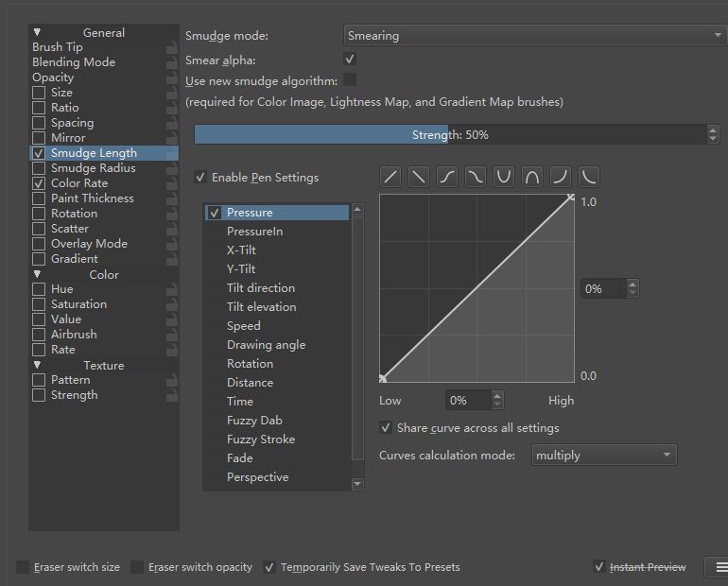The height and width of the screenshot is (586, 728).
Task: Open the Smudge mode dropdown
Action: (534, 36)
